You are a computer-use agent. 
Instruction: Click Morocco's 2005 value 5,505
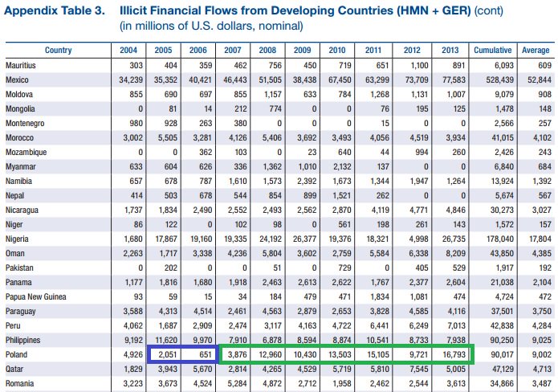tap(168, 138)
